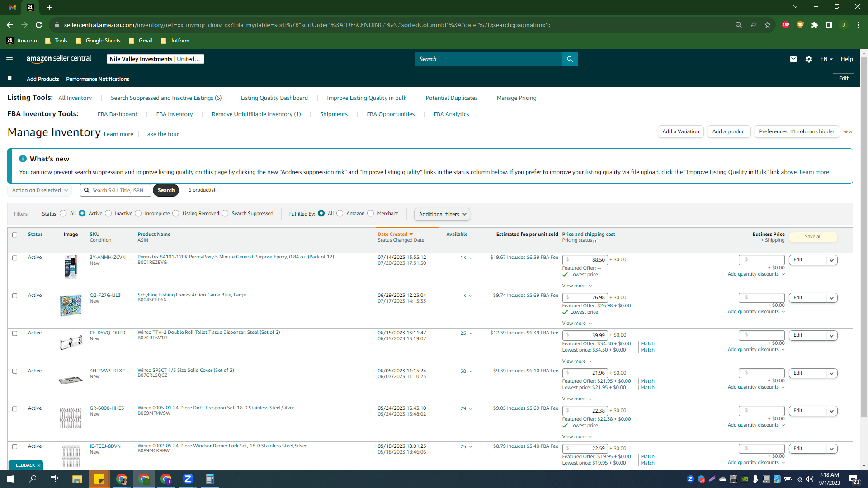The image size is (868, 488).
Task: Sort by the Date Created column
Action: [x=395, y=234]
